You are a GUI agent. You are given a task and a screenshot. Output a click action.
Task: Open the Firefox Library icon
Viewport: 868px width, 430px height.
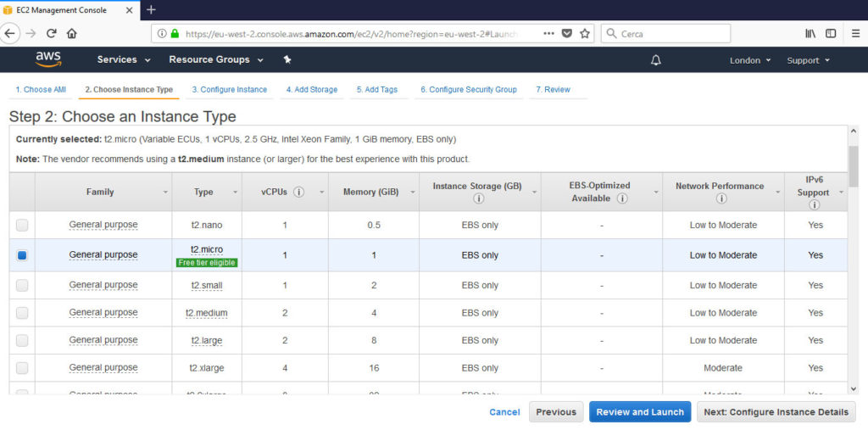[810, 34]
